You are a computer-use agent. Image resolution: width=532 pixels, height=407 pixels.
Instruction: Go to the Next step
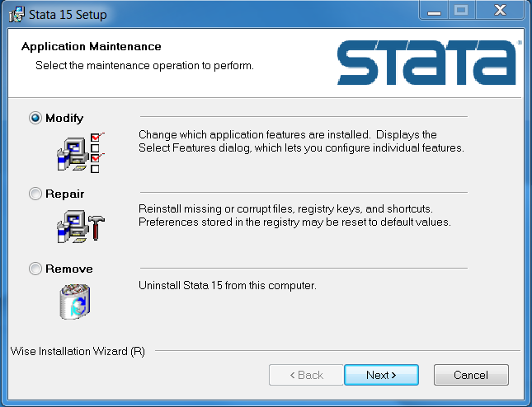(x=381, y=375)
